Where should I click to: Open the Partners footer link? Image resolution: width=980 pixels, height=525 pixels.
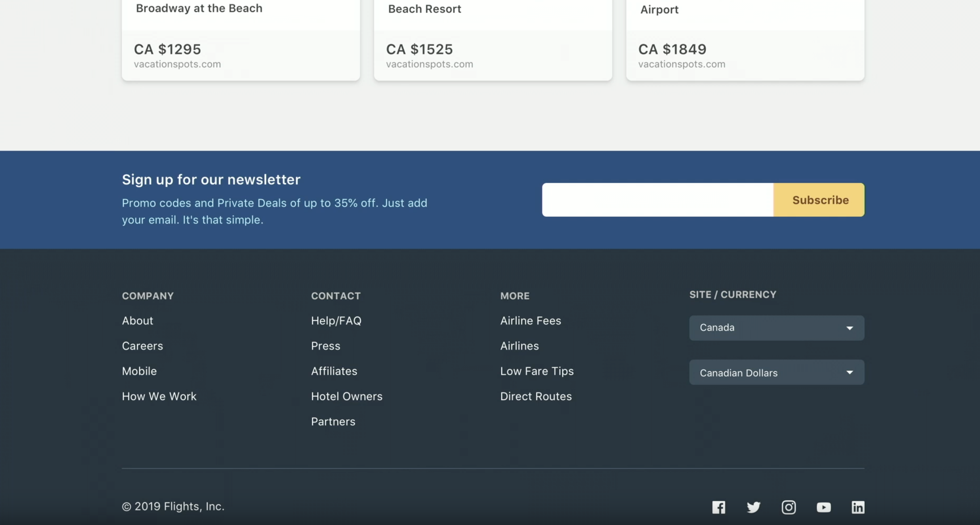333,422
